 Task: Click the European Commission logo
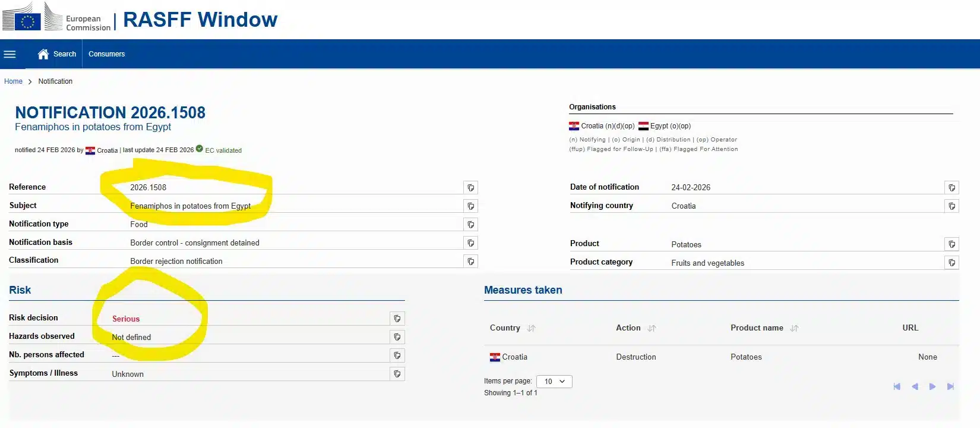point(56,18)
